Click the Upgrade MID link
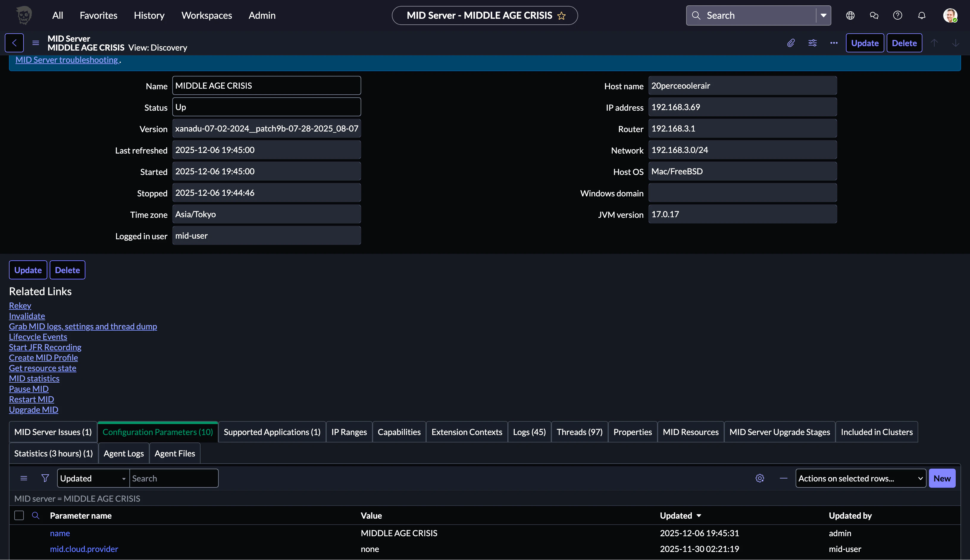 point(33,410)
